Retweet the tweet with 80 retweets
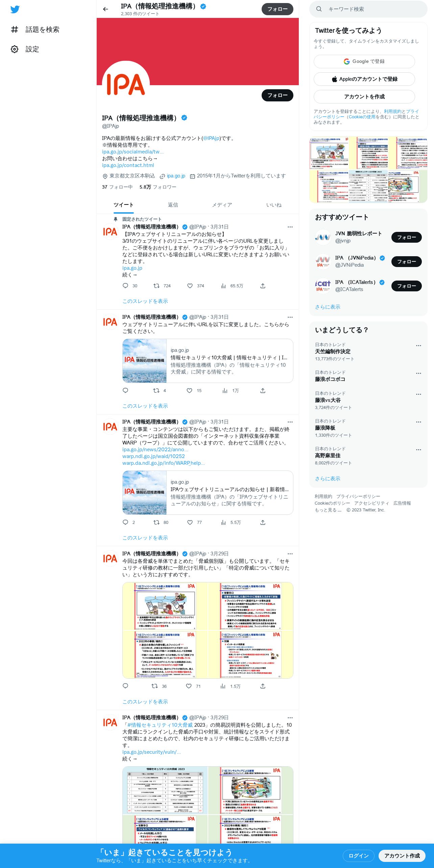 161,523
